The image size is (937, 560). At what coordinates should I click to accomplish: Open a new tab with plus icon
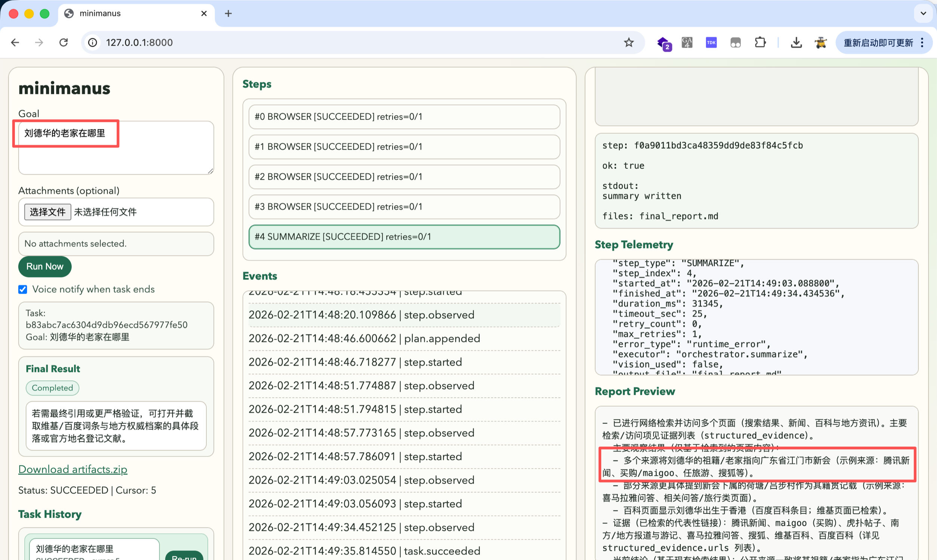228,13
